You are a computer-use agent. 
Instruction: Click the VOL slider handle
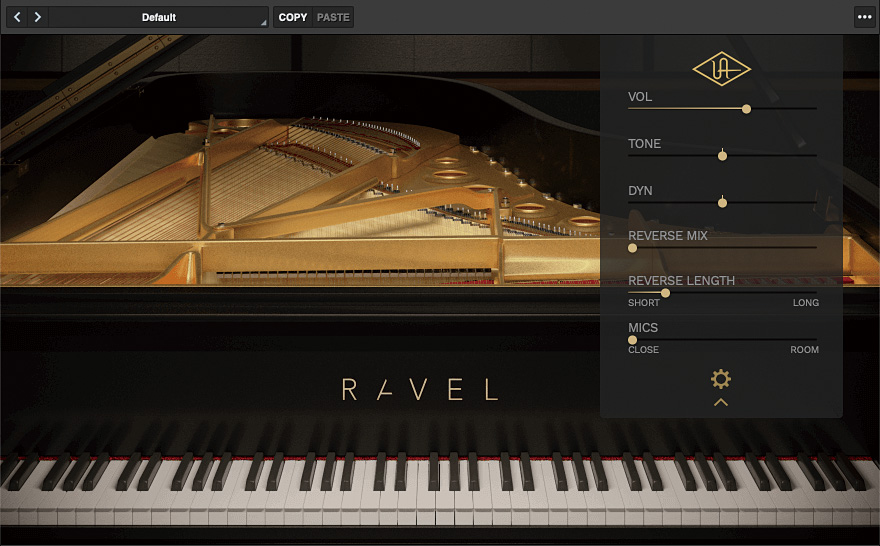pos(746,109)
